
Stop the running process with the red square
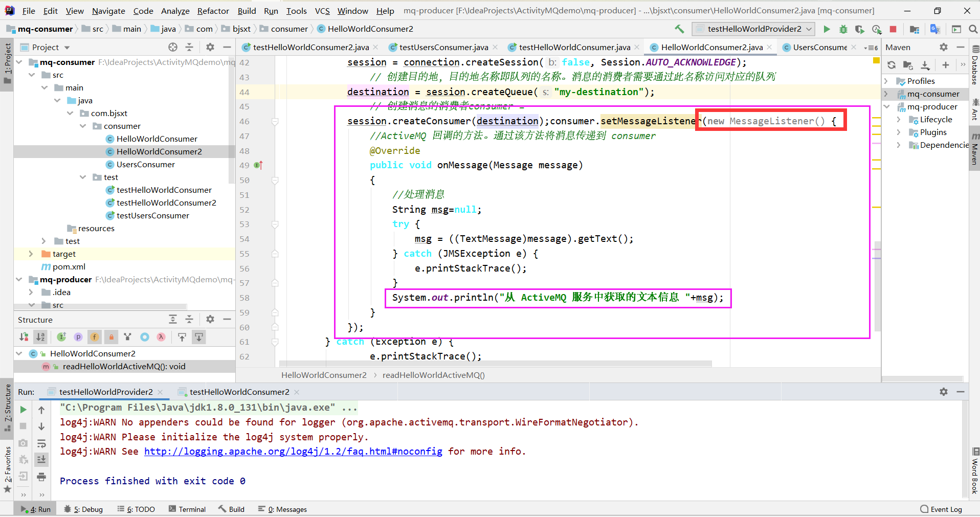coord(893,29)
